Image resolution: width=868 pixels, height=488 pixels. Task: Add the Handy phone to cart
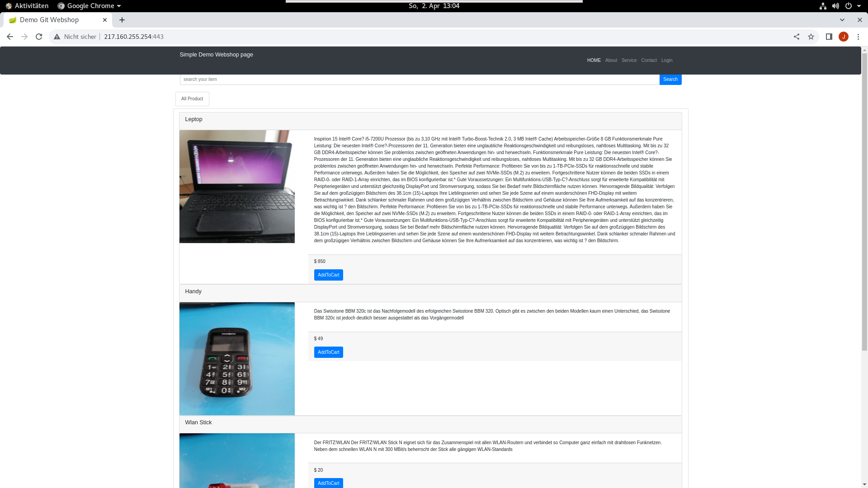[x=329, y=352]
